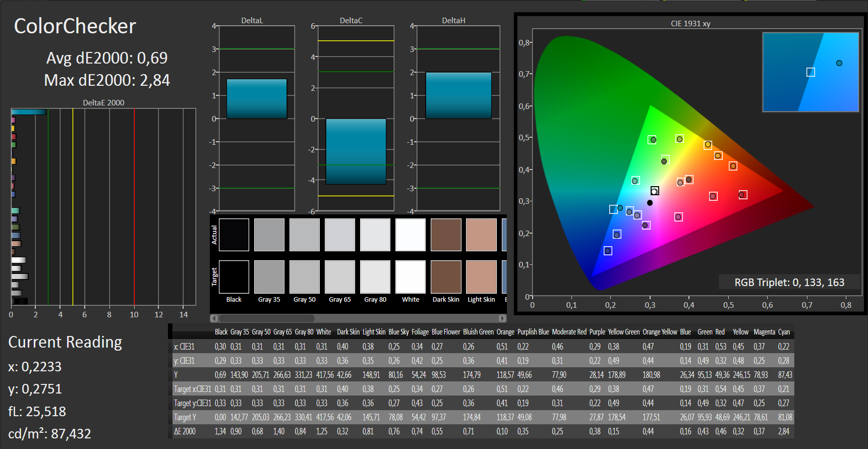Screen dimensions: 868x449
Task: Click the Target Gray 65 swatch
Action: [x=340, y=277]
